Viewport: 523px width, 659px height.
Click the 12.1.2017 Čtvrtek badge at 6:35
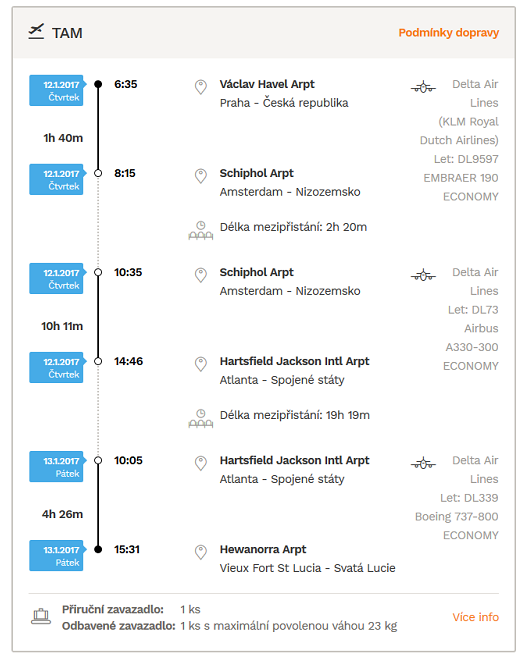click(x=57, y=90)
